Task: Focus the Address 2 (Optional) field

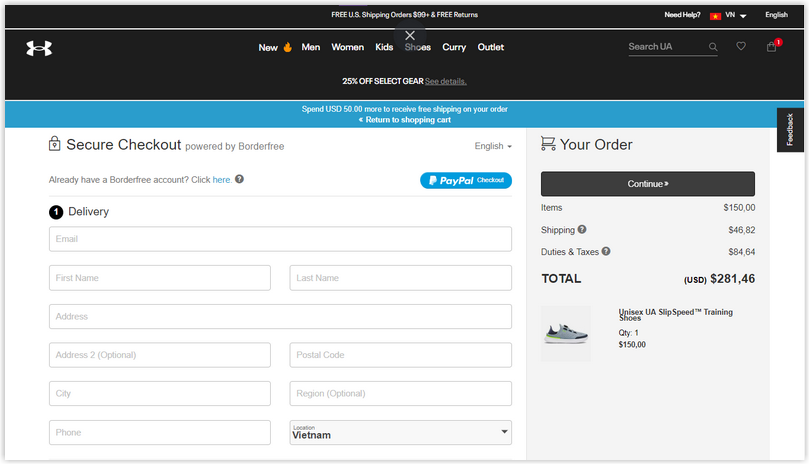Action: pos(160,355)
